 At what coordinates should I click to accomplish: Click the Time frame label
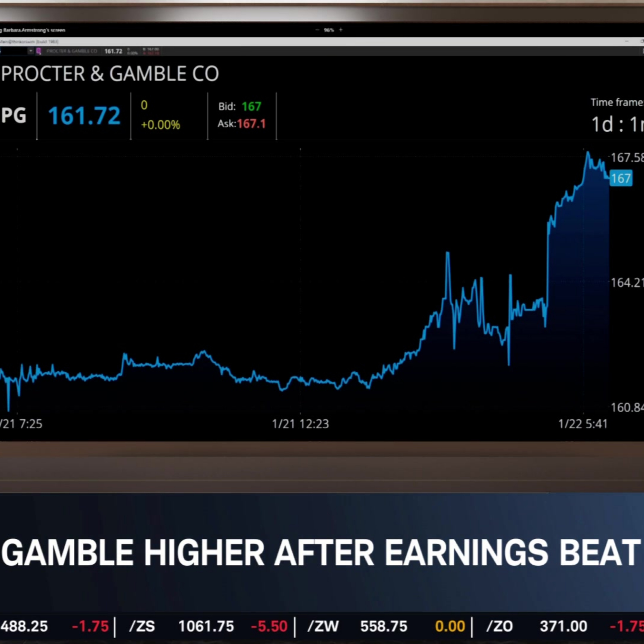pyautogui.click(x=617, y=102)
